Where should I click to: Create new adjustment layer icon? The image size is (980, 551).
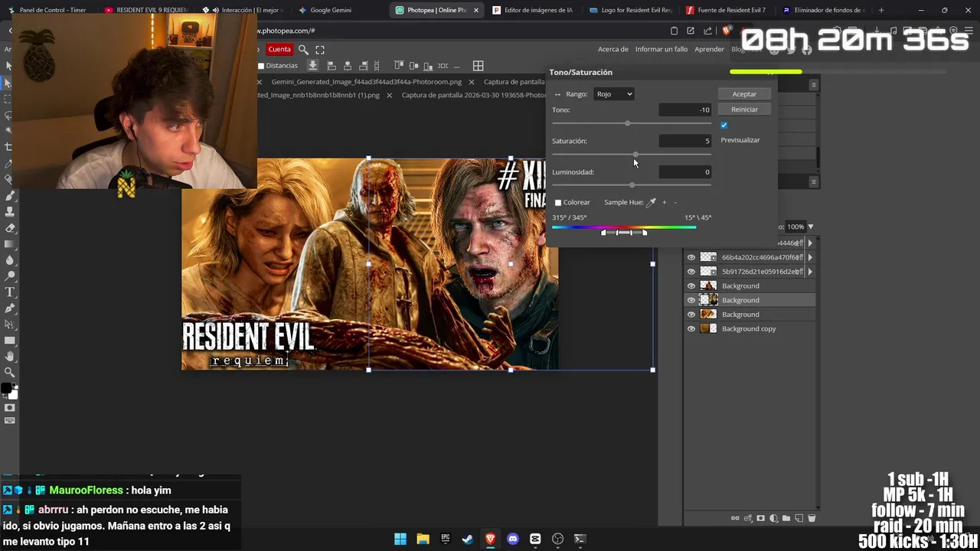773,518
